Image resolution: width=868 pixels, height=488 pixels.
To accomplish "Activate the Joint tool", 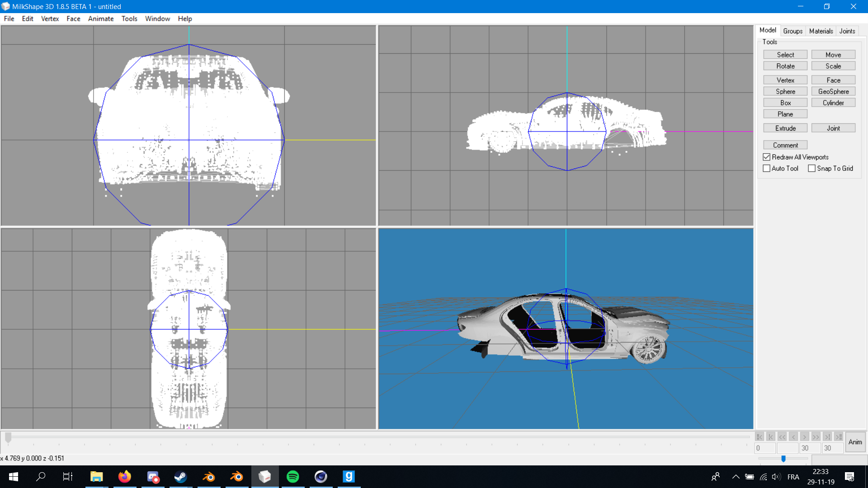I will pyautogui.click(x=833, y=128).
